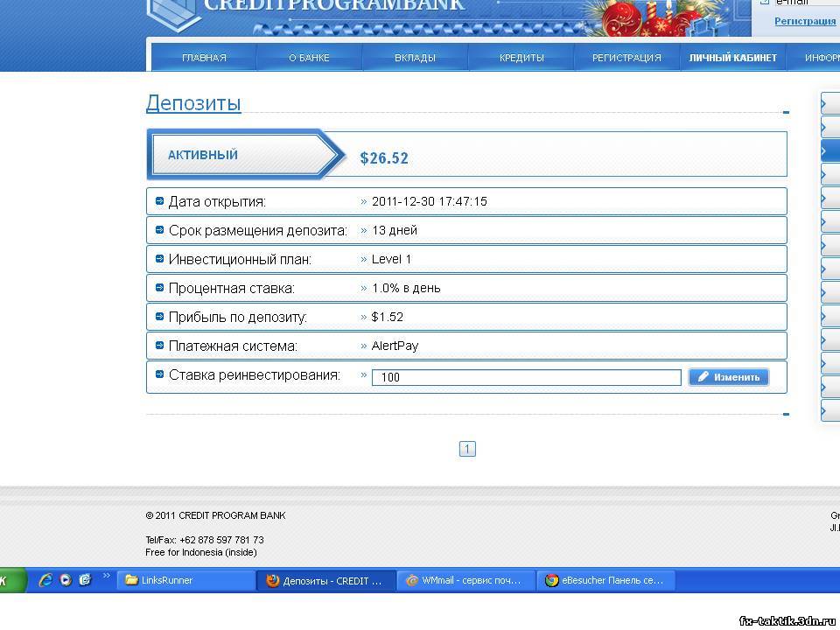Open Личный кабинет in the navigation bar
Screen dimensions: 840x630
(x=732, y=58)
